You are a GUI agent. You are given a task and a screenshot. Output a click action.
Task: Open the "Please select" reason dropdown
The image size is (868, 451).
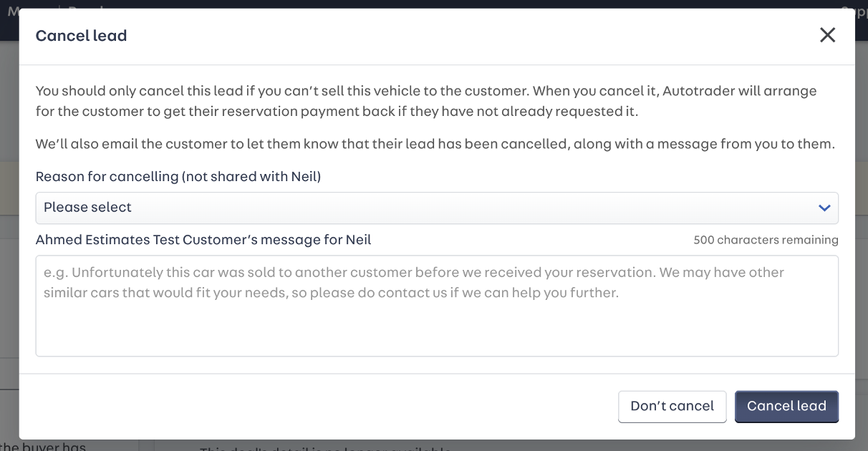(430, 208)
